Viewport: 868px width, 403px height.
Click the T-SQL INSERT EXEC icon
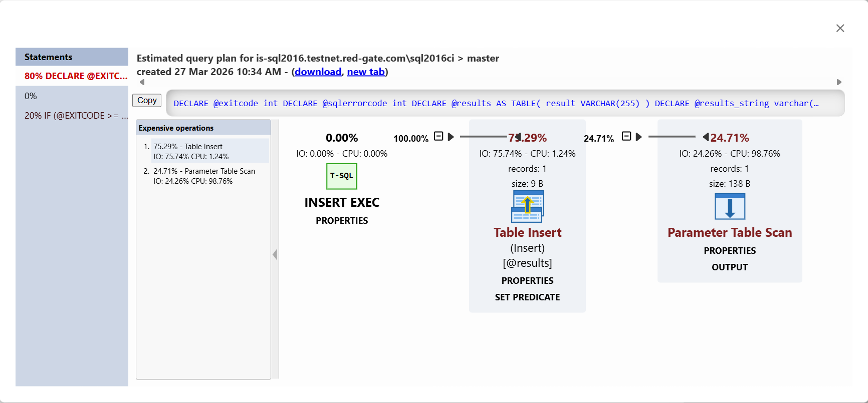pos(341,176)
